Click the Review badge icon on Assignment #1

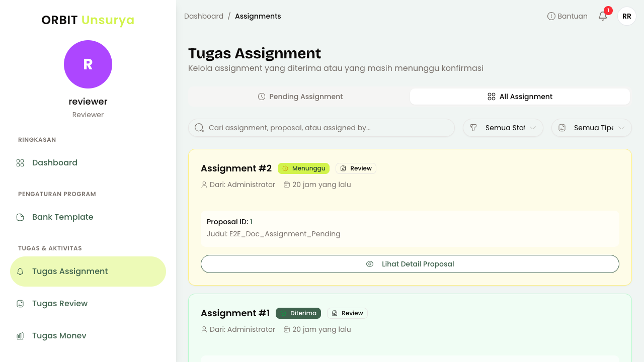(335, 313)
